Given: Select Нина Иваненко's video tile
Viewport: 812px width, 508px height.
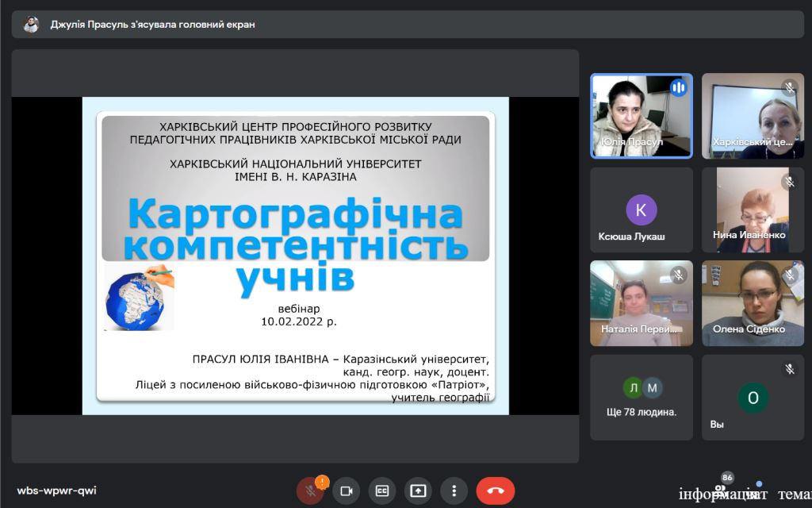Looking at the screenshot, I should point(753,210).
